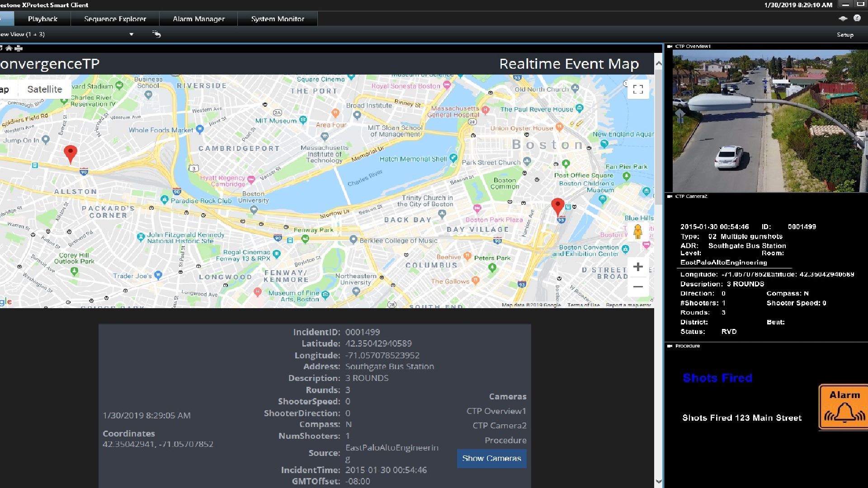Expand the New View (1 + 3) dropdown
Screen dimensions: 868x488
pos(131,34)
